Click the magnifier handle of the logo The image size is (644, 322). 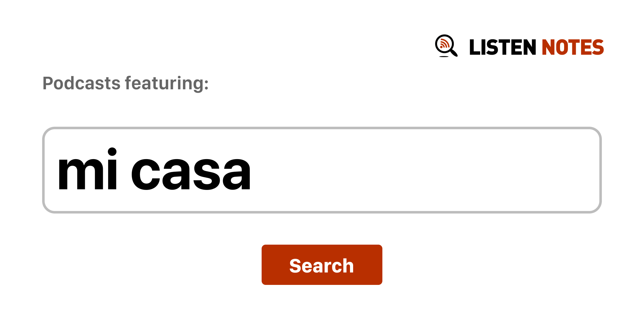[453, 52]
